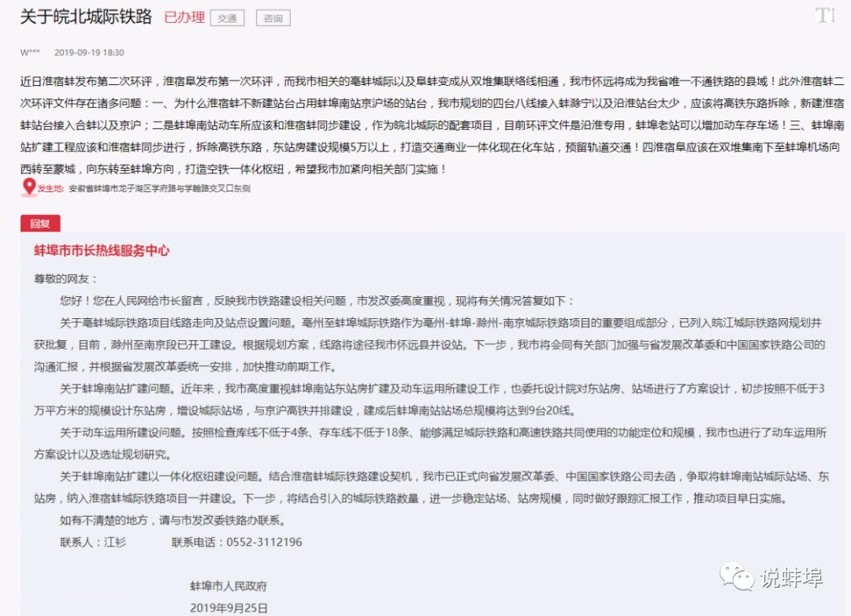The height and width of the screenshot is (616, 851).
Task: Select the 咨询 type tag
Action: click(273, 18)
